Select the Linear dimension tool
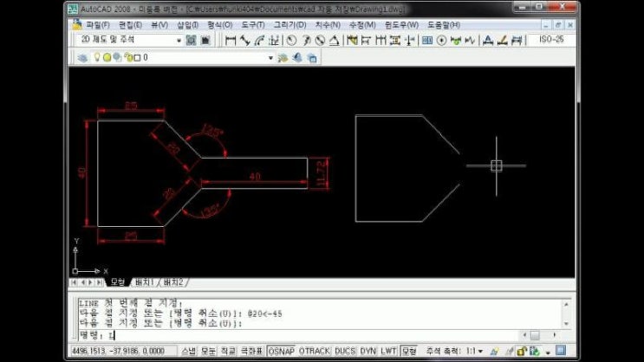This screenshot has height=362, width=644. point(231,40)
